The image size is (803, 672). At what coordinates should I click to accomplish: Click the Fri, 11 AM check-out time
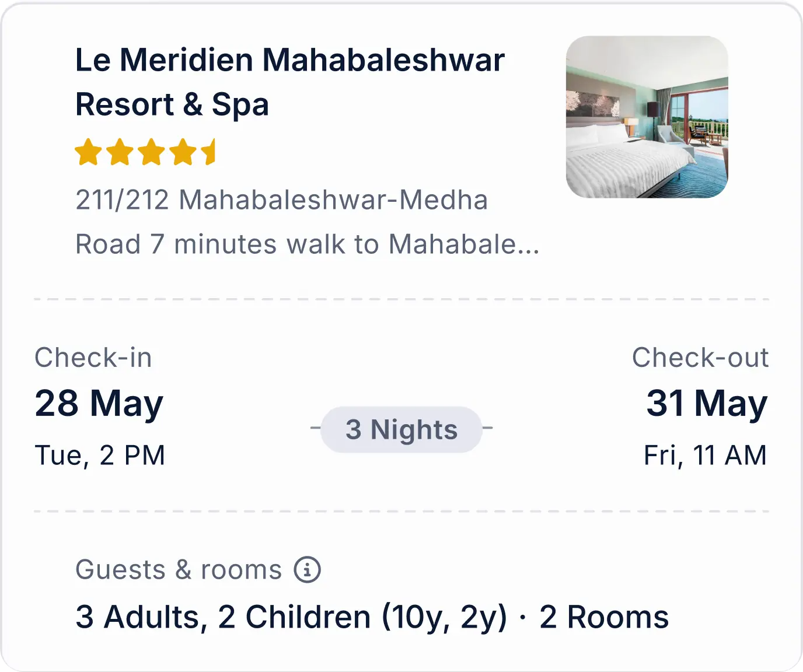705,456
